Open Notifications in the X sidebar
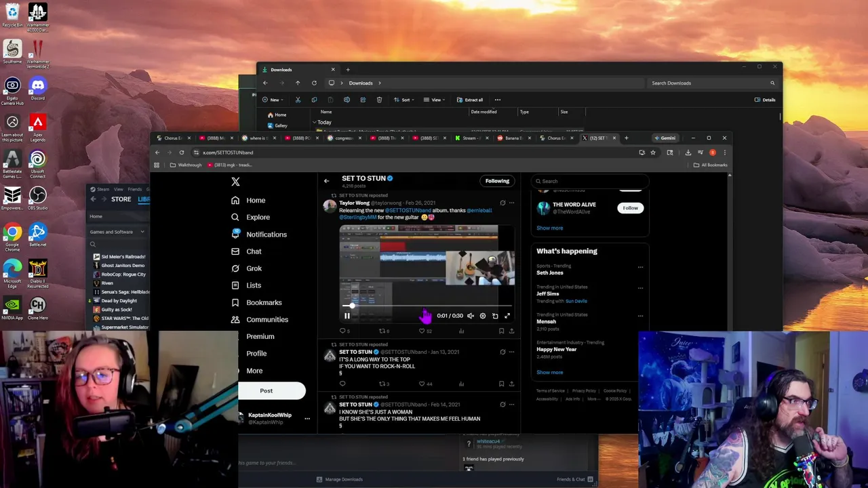Image resolution: width=868 pixels, height=488 pixels. pyautogui.click(x=259, y=235)
